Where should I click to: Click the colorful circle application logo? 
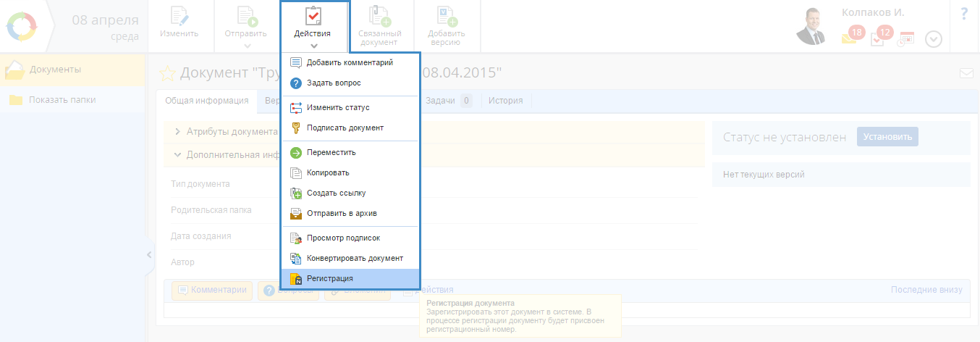click(20, 26)
